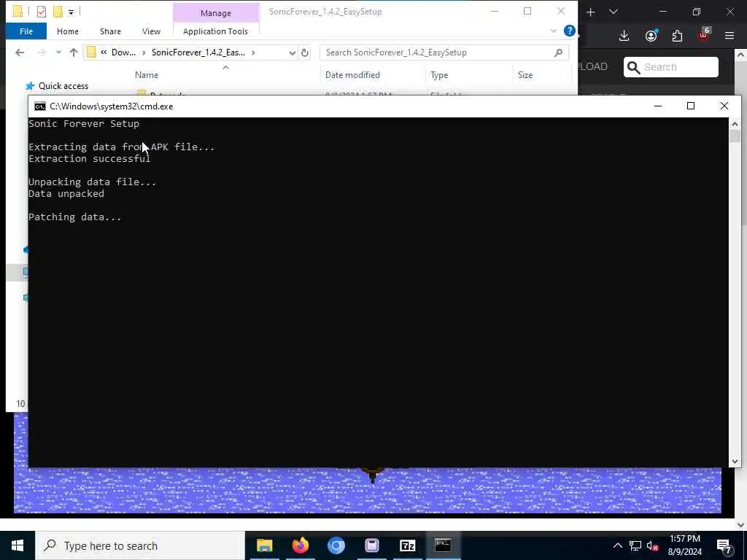Click the cmd window scrollbar up arrow
This screenshot has width=747, height=560.
[x=735, y=124]
